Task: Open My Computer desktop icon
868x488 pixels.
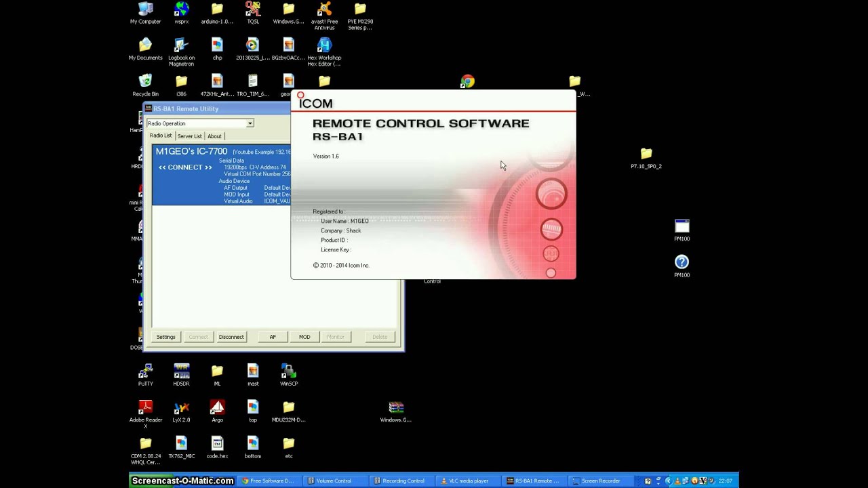Action: click(x=145, y=13)
